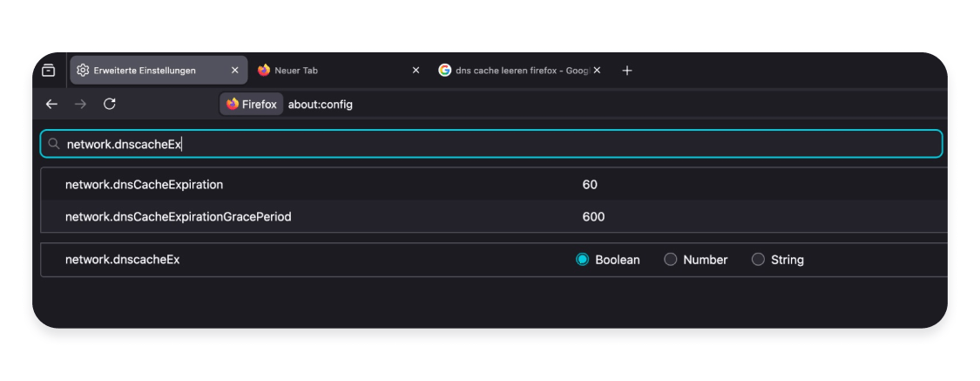
Task: Click the magnifier icon in the search field
Action: (54, 144)
